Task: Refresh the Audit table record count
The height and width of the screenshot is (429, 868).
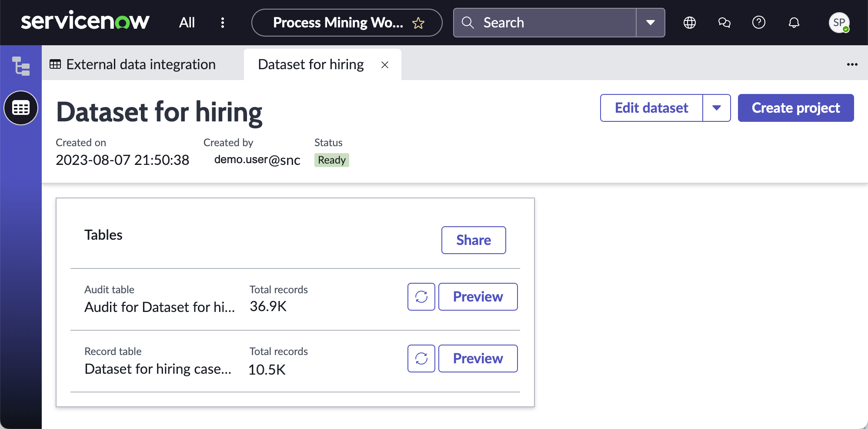Action: click(421, 297)
